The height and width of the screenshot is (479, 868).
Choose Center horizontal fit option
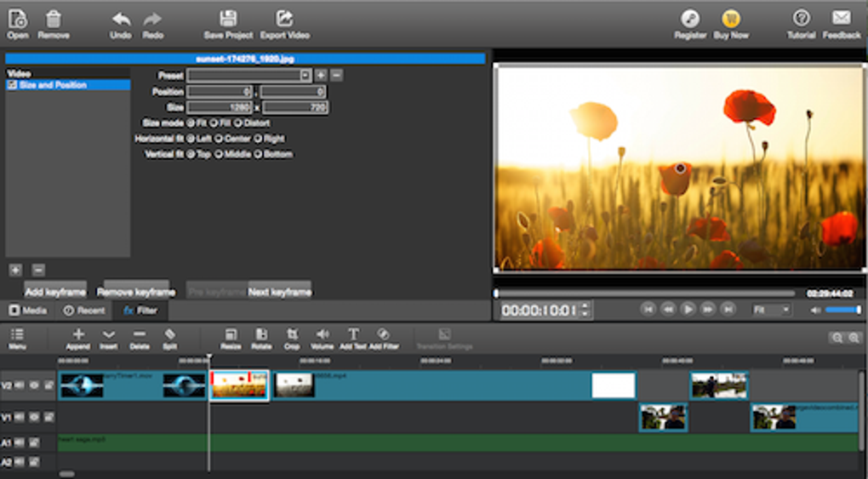pyautogui.click(x=219, y=139)
